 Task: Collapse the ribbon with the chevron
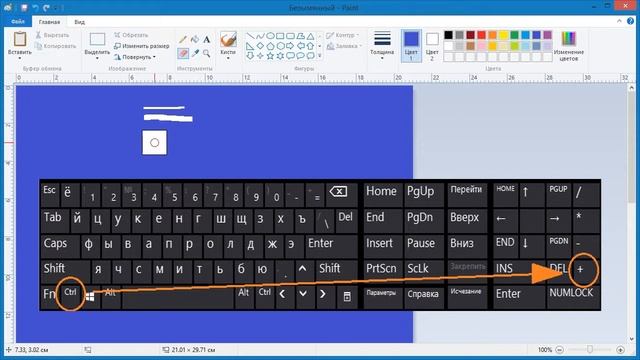click(x=619, y=21)
